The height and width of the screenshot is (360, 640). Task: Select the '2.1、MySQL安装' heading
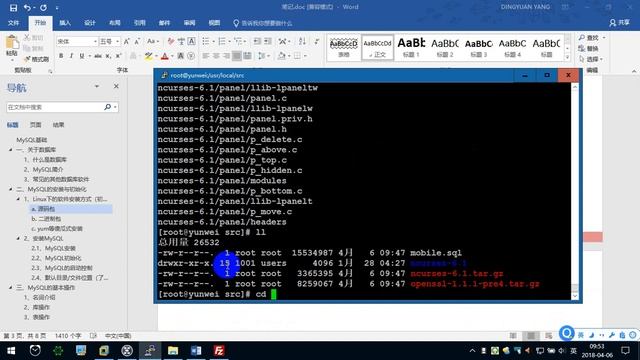coord(53,248)
